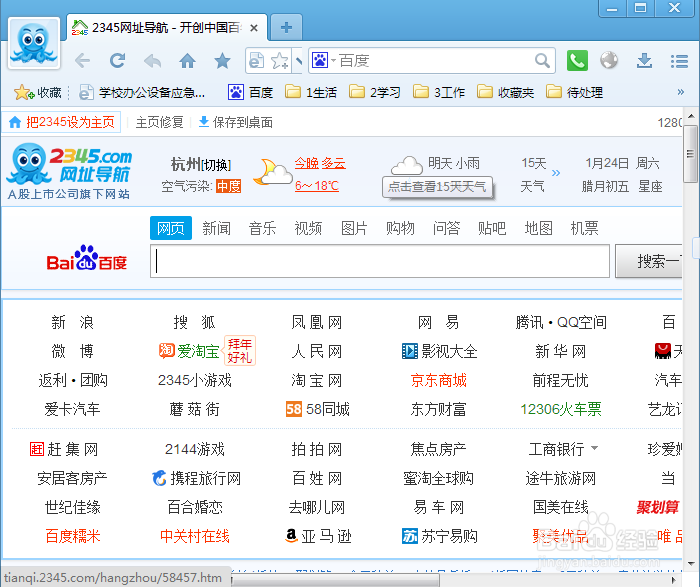Image resolution: width=700 pixels, height=587 pixels.
Task: Expand dropdown arrow beside star-plus icon
Action: tap(298, 60)
